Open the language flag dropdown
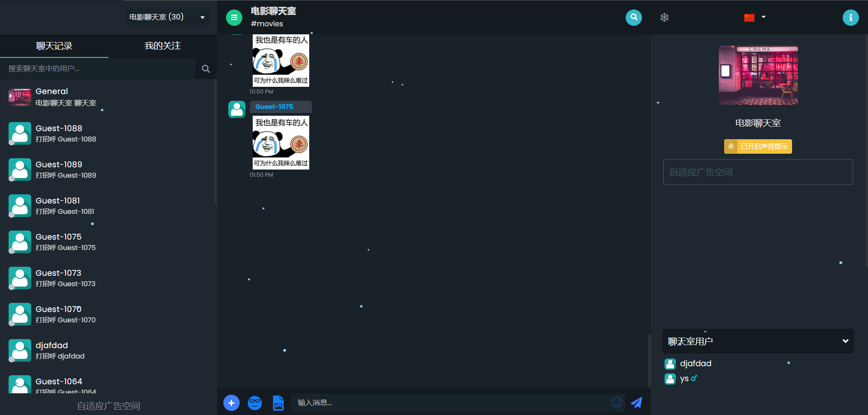Screen dimensions: 868x415 coord(754,17)
